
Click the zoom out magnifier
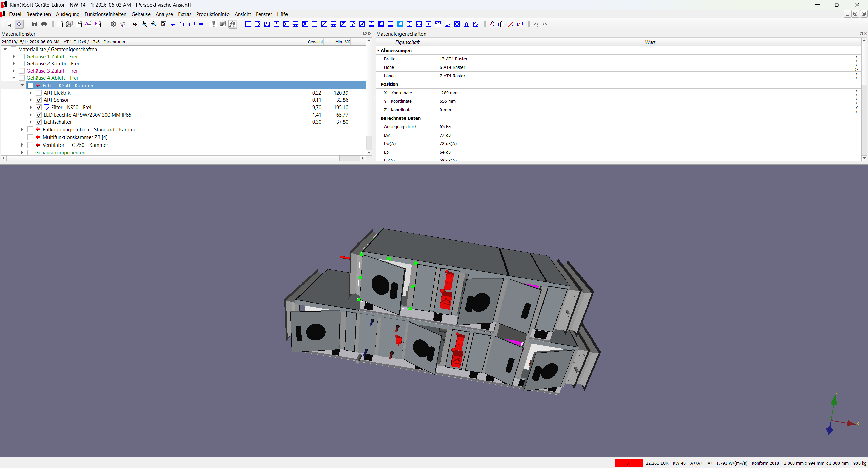154,24
